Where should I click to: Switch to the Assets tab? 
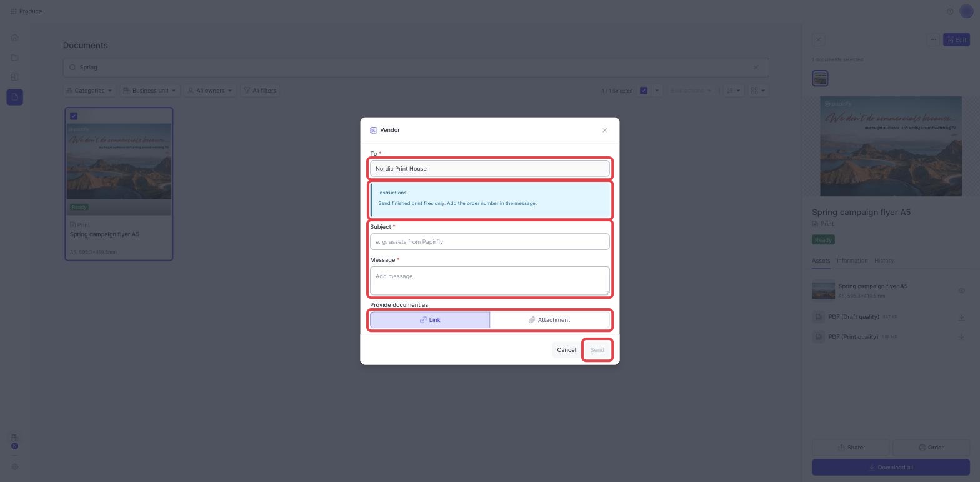click(821, 261)
